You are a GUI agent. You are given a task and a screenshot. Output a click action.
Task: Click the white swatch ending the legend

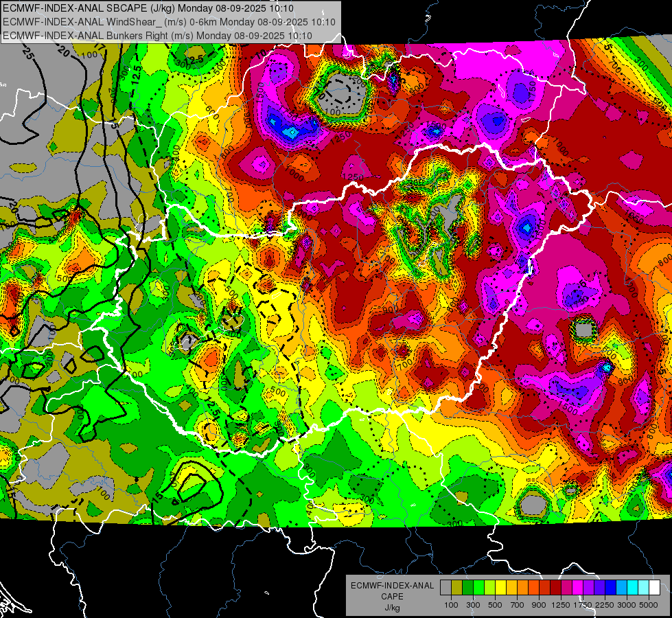[x=655, y=587]
